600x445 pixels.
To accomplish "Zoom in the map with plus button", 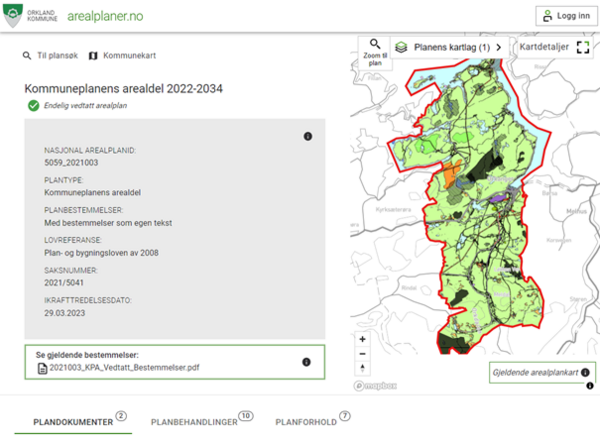I will 362,338.
